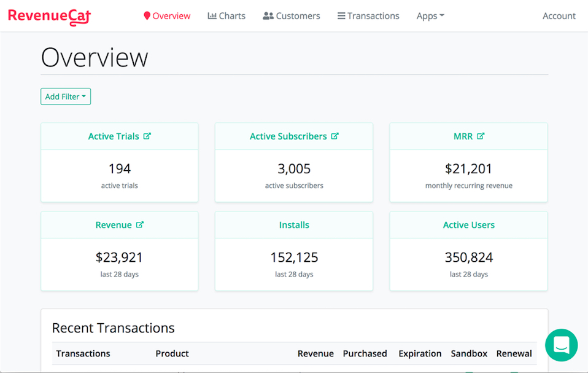
Task: Open external link icon beside Active Trials
Action: click(x=147, y=136)
